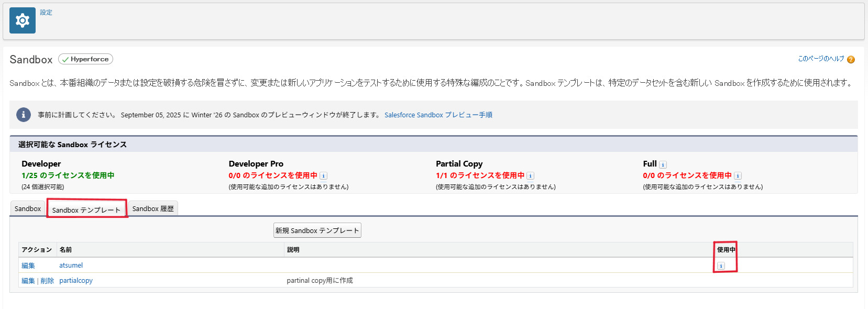Click the 使用中 info icon in atsumel row
Screen dimensions: 868x309
point(721,266)
